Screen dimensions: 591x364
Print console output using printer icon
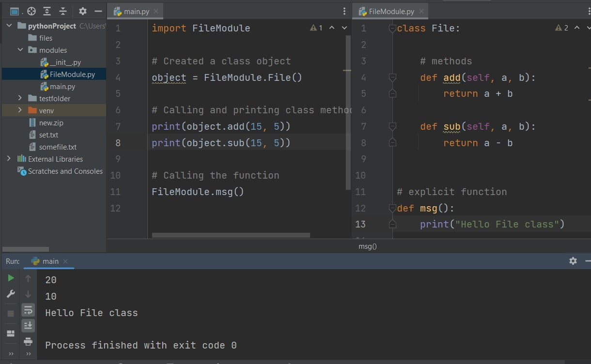click(28, 341)
